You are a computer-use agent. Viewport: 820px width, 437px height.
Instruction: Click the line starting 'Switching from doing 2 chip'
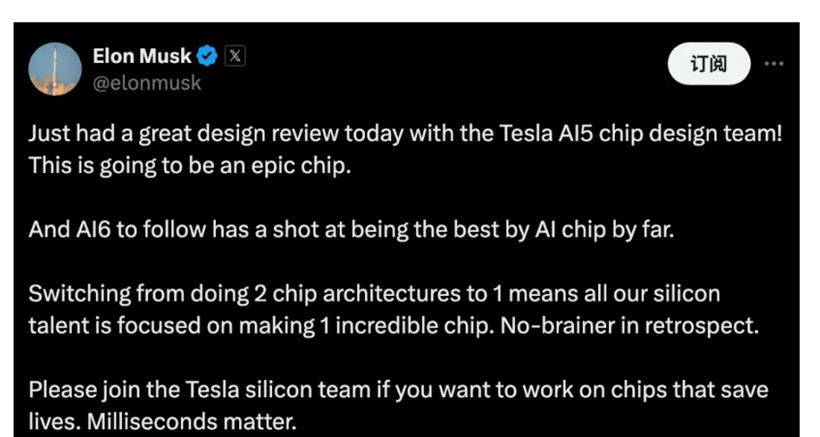pos(374,294)
